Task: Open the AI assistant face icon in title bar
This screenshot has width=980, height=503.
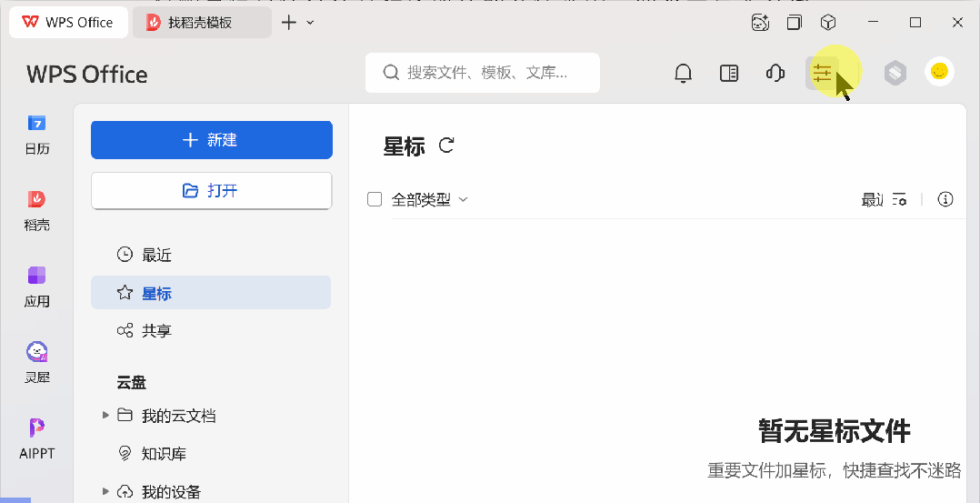Action: click(x=760, y=23)
